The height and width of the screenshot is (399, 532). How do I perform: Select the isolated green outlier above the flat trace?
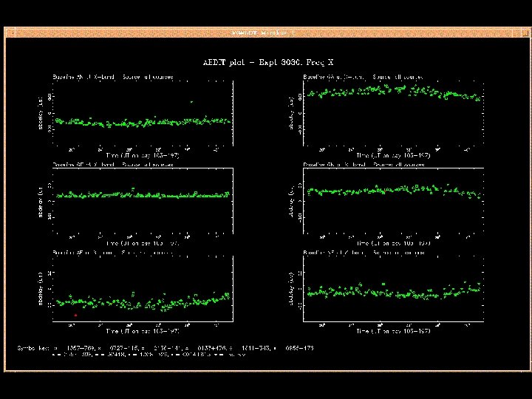(x=191, y=102)
